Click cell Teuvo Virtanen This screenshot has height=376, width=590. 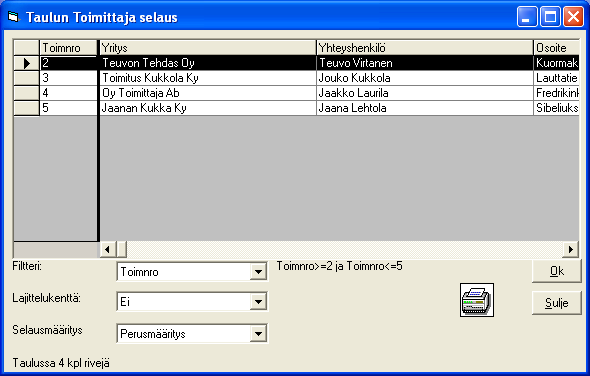click(x=425, y=63)
